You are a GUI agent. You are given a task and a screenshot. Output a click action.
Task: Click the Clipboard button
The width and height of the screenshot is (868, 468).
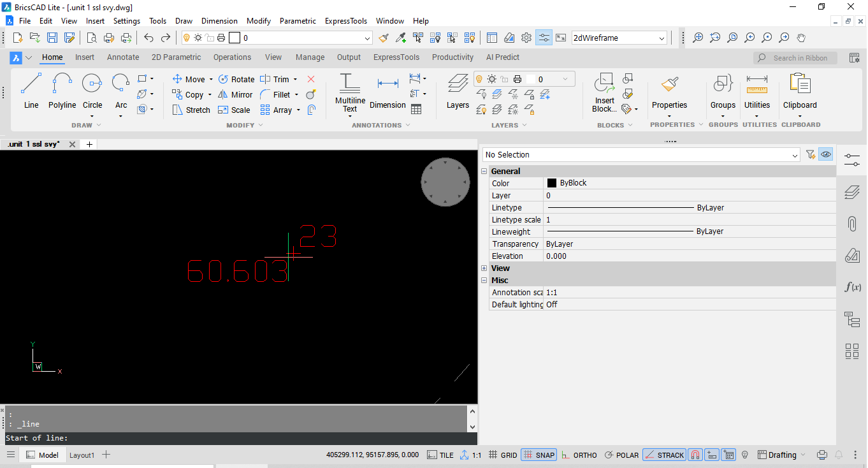tap(800, 92)
